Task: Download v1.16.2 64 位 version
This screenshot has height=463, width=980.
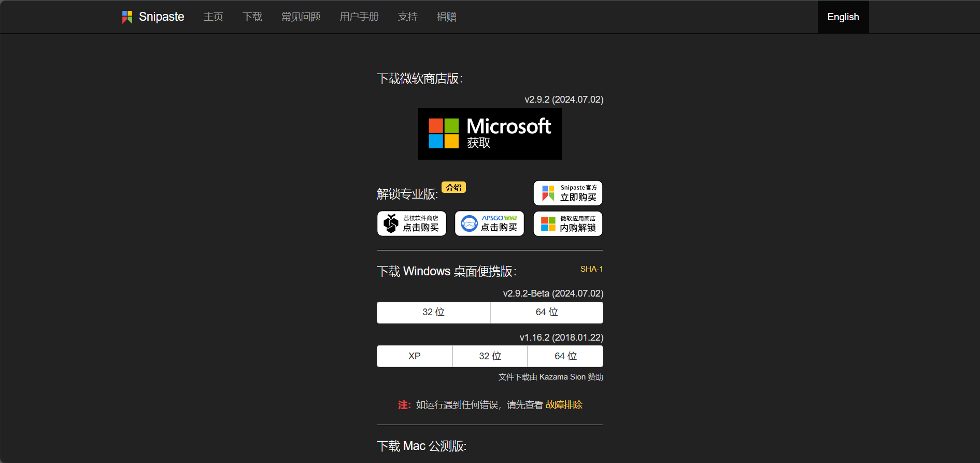Action: (x=565, y=356)
